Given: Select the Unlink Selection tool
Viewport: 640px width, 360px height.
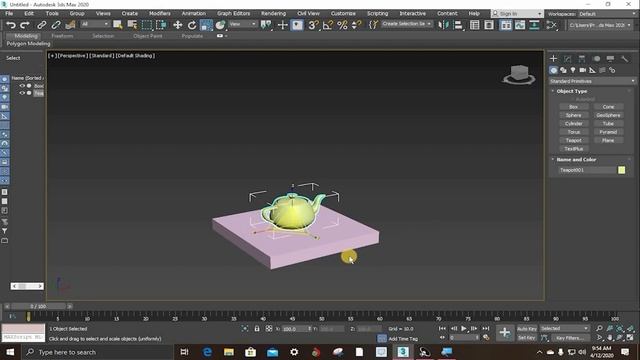Looking at the screenshot, I should 56,25.
